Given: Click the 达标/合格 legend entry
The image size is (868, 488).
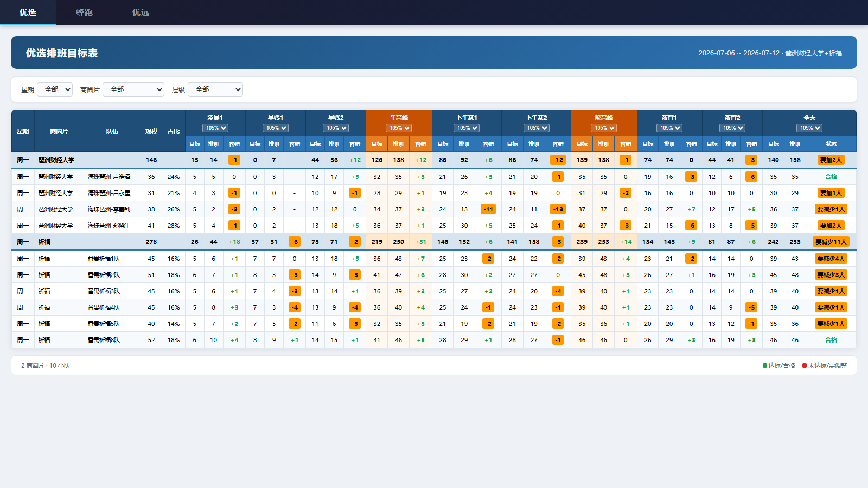Looking at the screenshot, I should [778, 365].
